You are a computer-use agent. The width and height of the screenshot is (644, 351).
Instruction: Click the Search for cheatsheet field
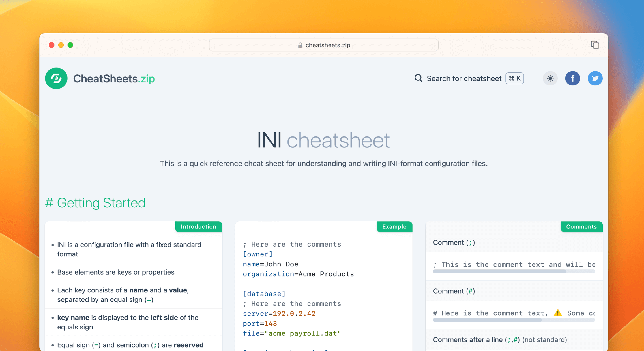click(x=464, y=78)
